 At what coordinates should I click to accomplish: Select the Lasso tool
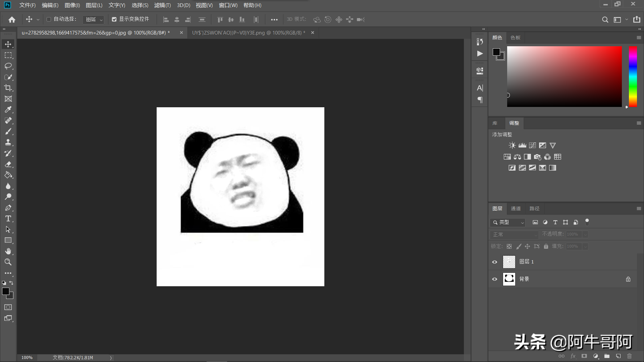(8, 66)
